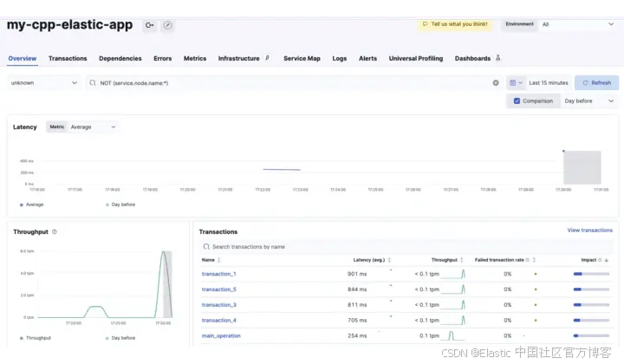Sort by Name column arrows
The width and height of the screenshot is (624, 364).
pos(219,260)
